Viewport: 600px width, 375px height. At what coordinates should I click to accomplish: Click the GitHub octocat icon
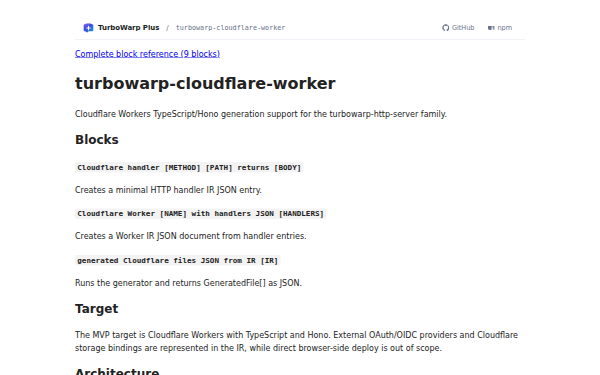pos(445,28)
